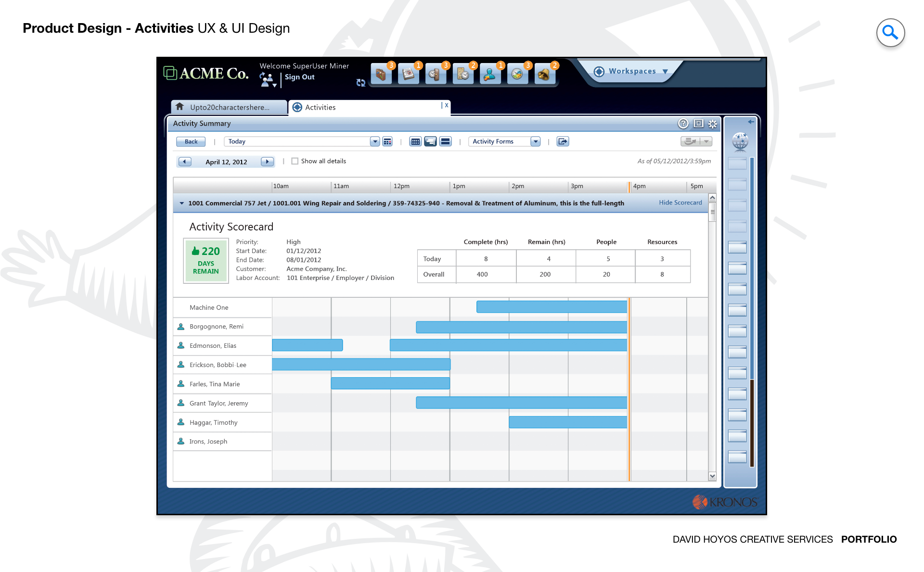Click the April 12, 2012 date label
Image resolution: width=924 pixels, height=572 pixels.
pos(226,162)
